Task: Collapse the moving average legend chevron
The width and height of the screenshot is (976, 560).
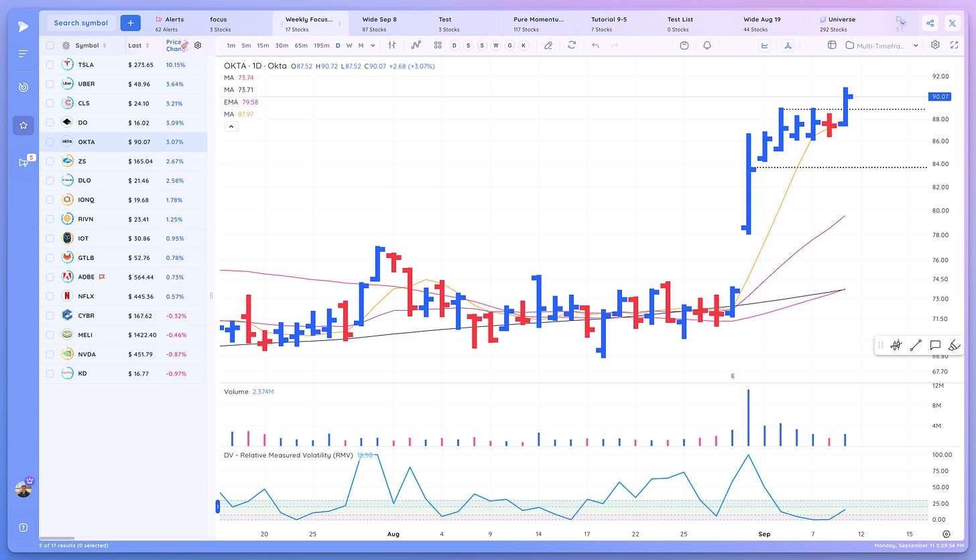Action: [x=231, y=126]
